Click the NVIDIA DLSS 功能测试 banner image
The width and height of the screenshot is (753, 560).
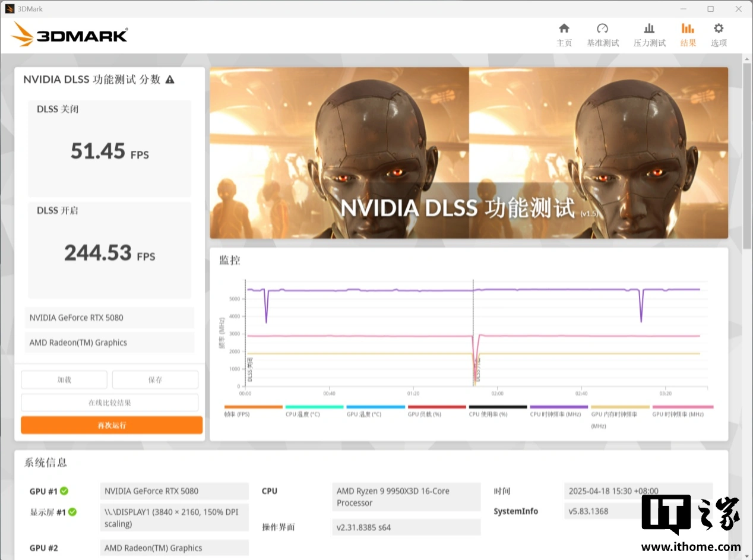(x=469, y=153)
